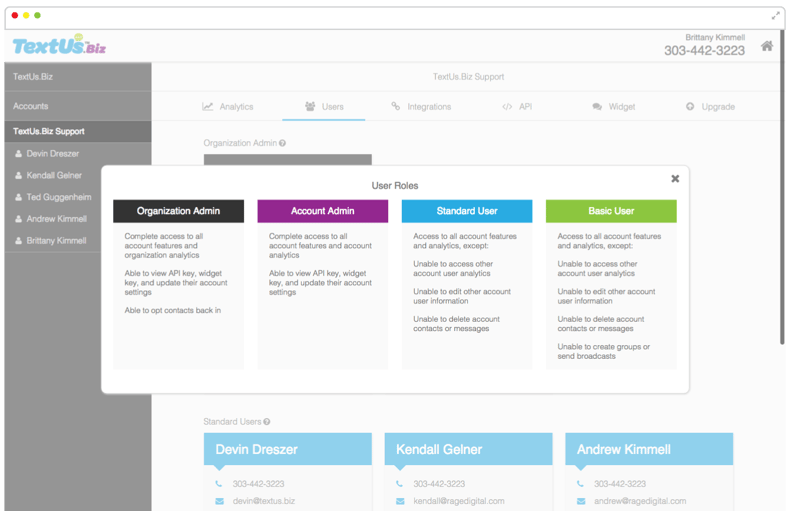Click the kendall@ragedigital.com email address
790x511 pixels.
pos(459,501)
